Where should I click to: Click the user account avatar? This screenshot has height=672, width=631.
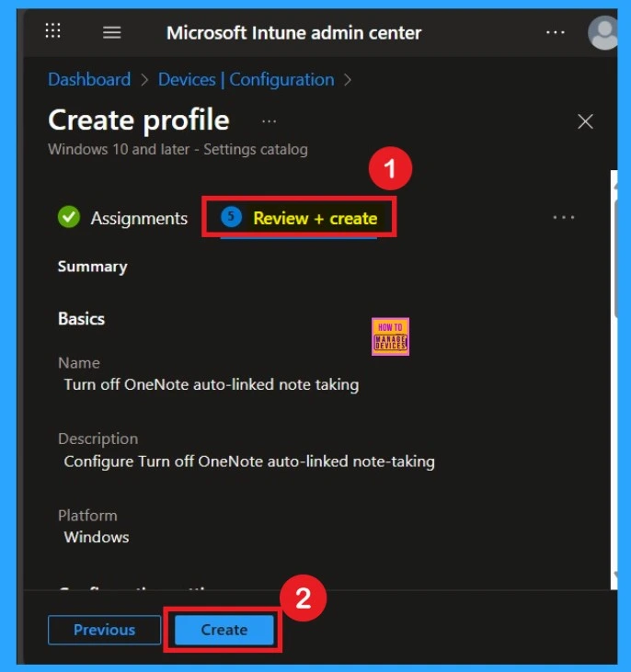pos(602,33)
